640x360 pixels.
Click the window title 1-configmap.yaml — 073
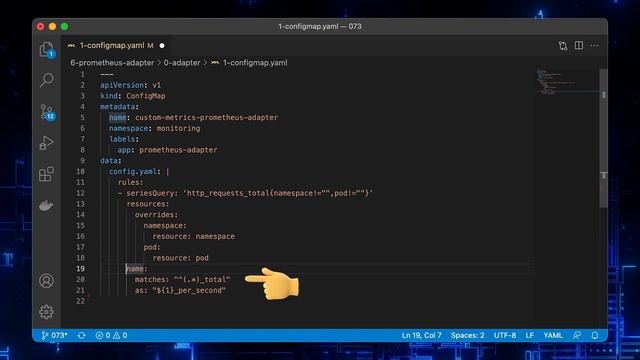(x=320, y=27)
